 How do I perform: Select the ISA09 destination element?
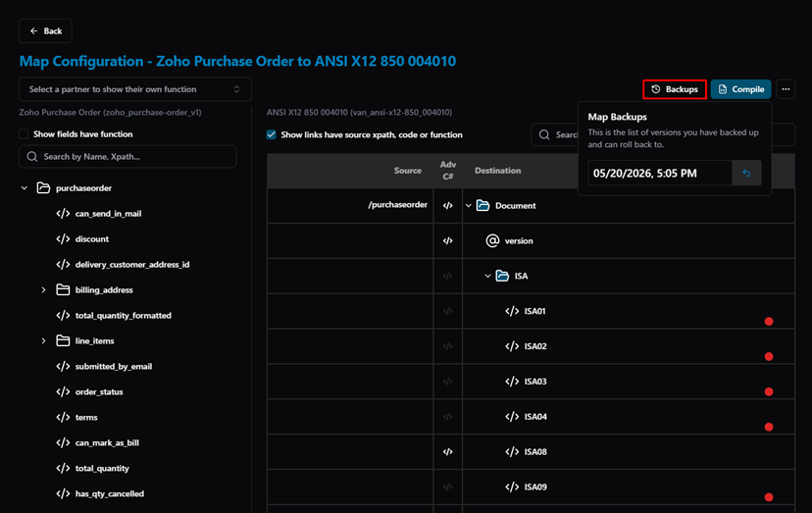pyautogui.click(x=535, y=487)
